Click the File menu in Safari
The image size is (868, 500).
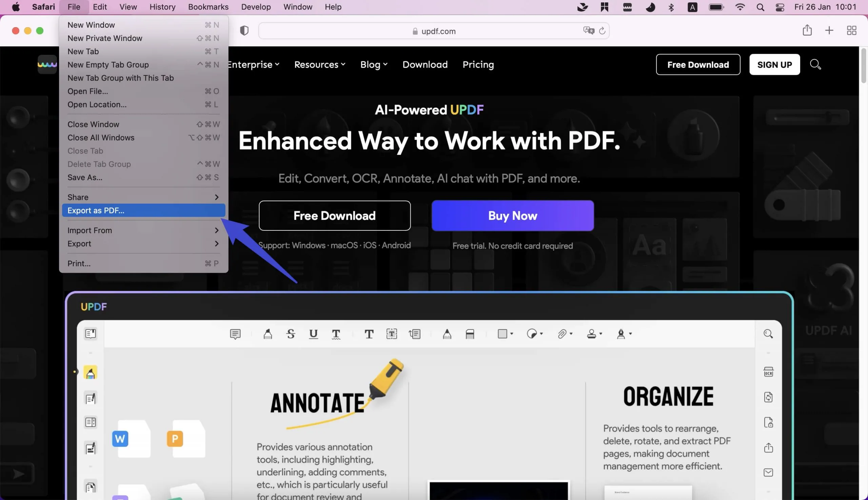point(73,7)
